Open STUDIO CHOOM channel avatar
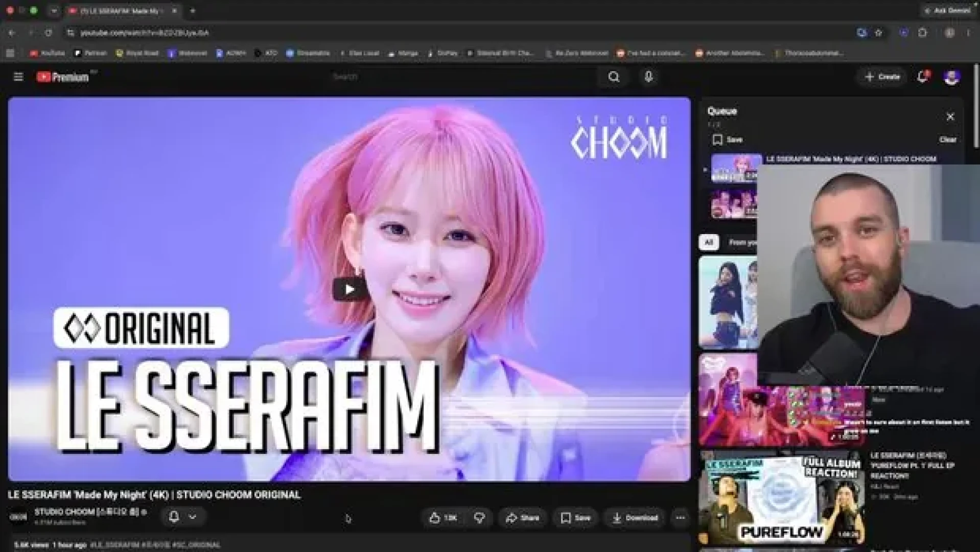The width and height of the screenshot is (980, 552). [x=18, y=517]
